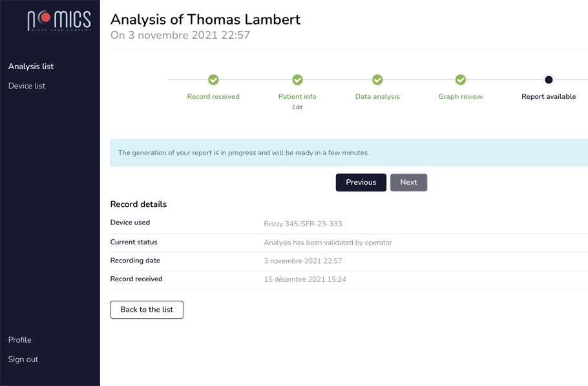This screenshot has width=588, height=386.
Task: Select the Patient info step label
Action: [297, 97]
